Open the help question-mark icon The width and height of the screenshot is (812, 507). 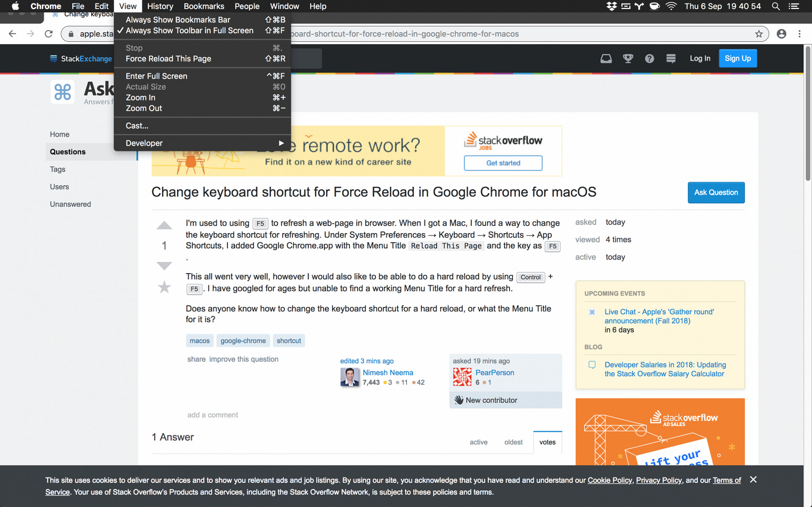point(649,58)
